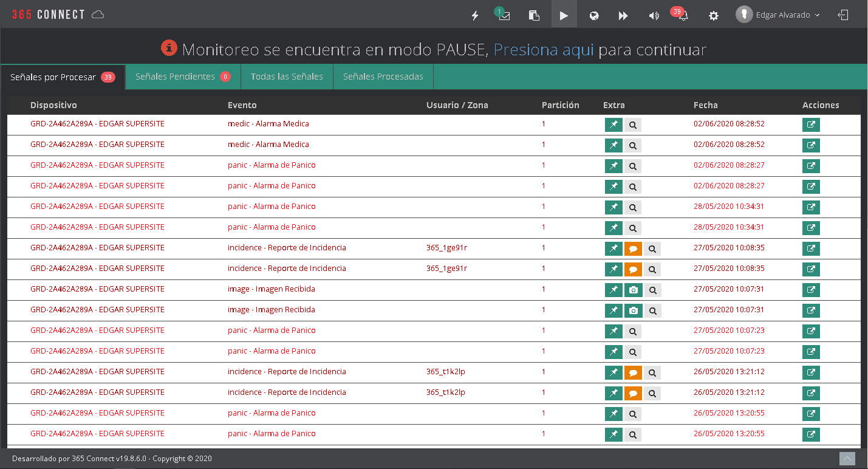Open the notifications bell showing 39

click(x=683, y=16)
